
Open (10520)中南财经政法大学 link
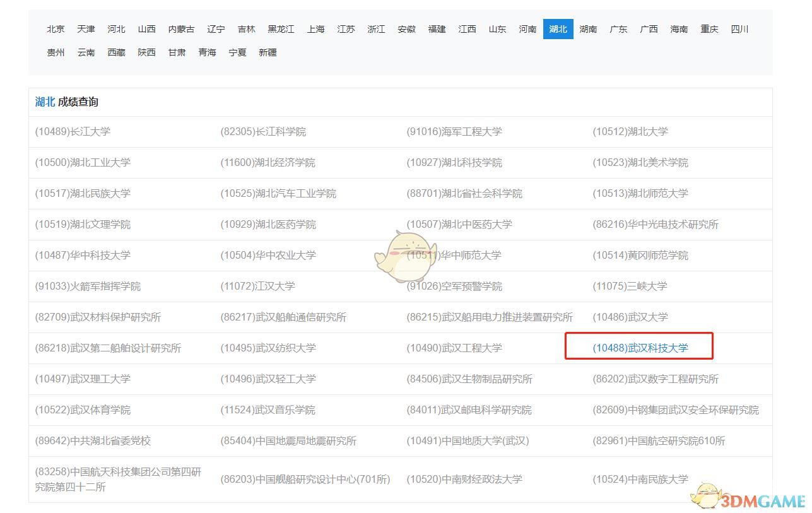(464, 480)
